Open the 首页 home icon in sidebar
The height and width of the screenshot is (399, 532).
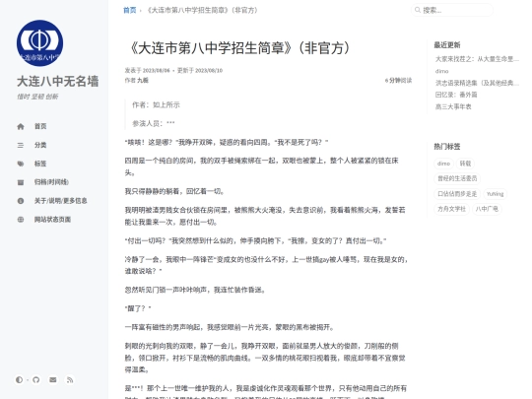21,126
